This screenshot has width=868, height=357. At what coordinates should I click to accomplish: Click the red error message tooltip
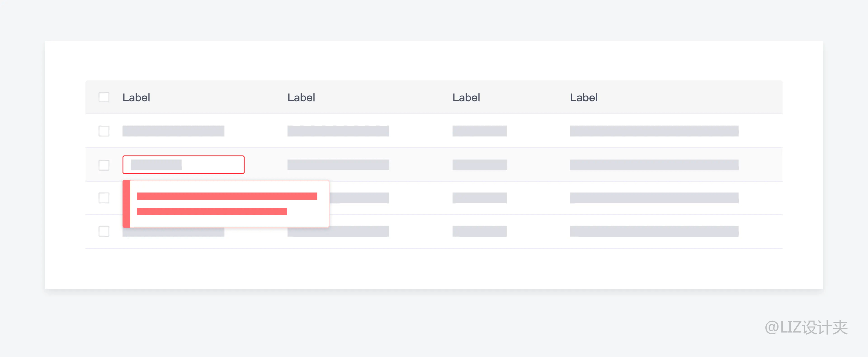tap(226, 204)
